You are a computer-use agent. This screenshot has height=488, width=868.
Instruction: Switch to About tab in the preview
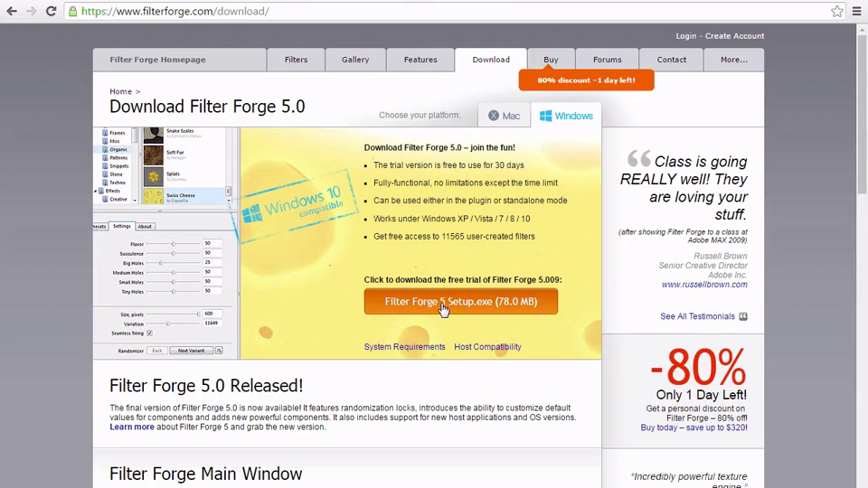click(145, 226)
